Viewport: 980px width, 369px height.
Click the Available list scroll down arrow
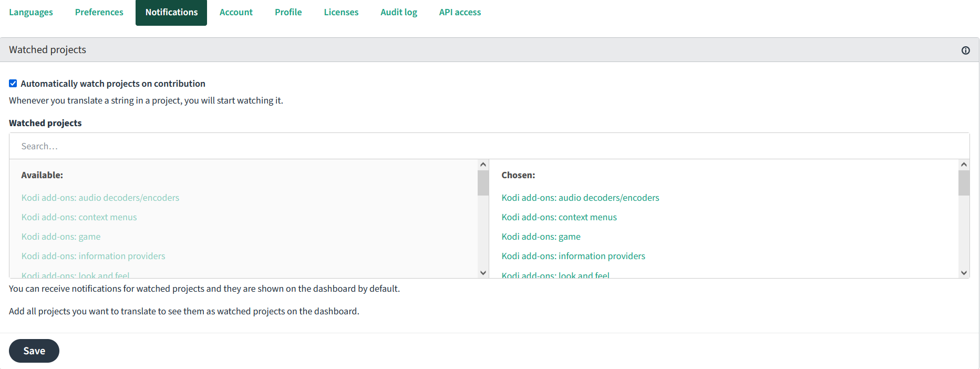click(x=483, y=273)
